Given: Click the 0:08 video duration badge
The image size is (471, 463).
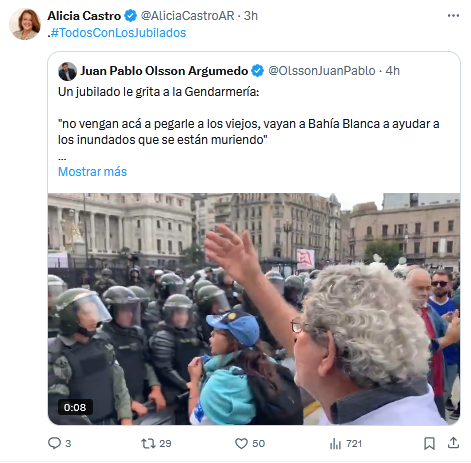Looking at the screenshot, I should 75,407.
